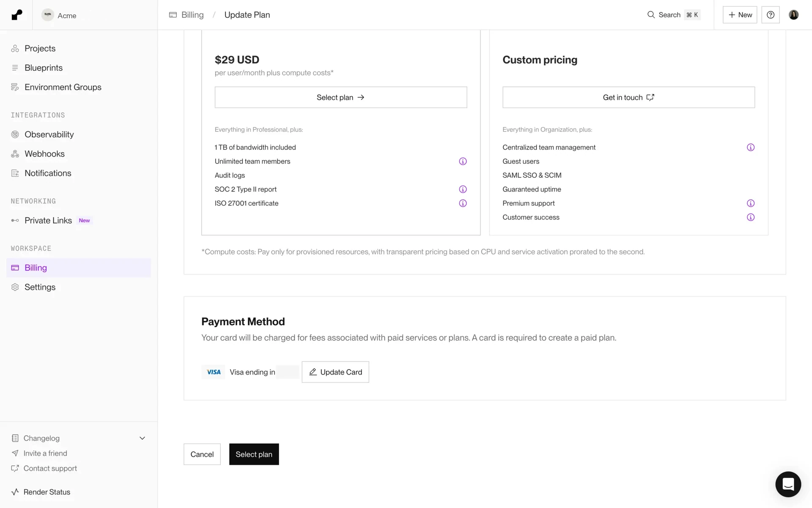
Task: Click the breadcrumb Billing card icon
Action: pyautogui.click(x=173, y=15)
